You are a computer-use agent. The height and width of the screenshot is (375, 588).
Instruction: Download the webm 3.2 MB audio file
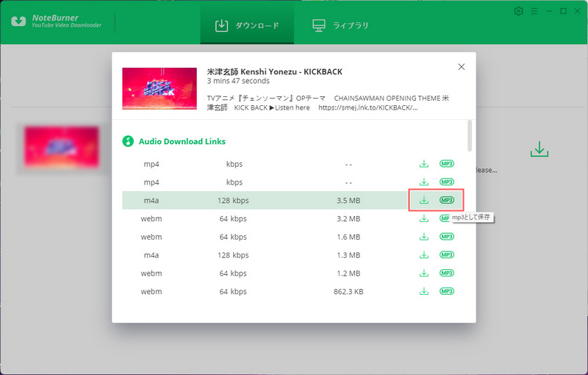coord(424,218)
